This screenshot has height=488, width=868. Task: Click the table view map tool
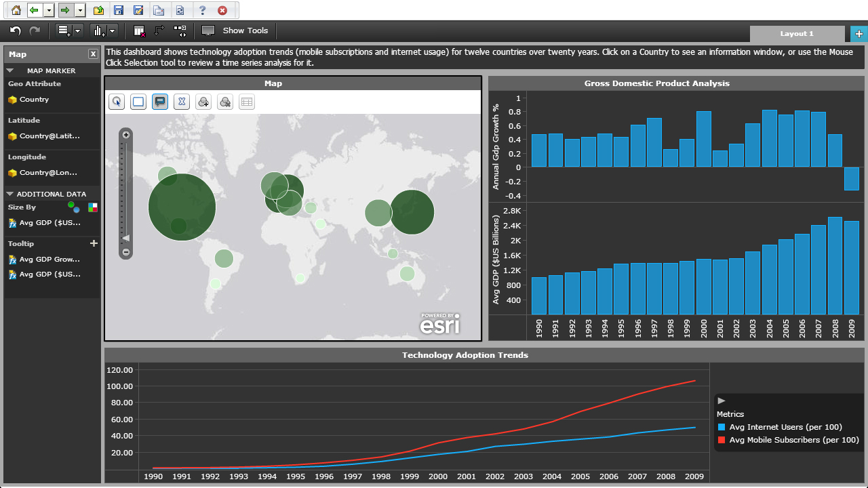[x=247, y=102]
